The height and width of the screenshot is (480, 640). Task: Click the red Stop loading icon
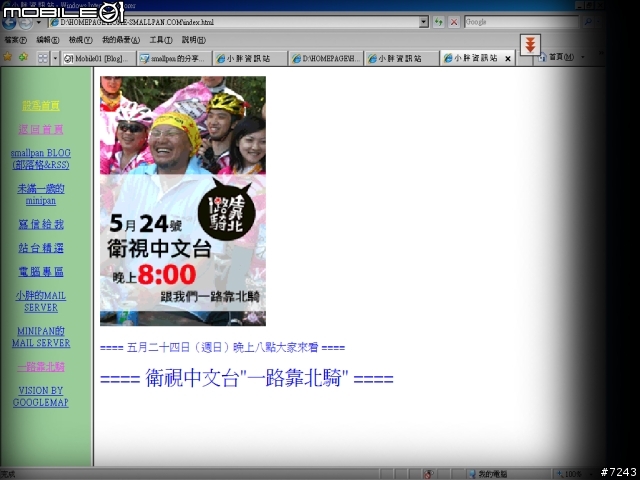(x=454, y=22)
